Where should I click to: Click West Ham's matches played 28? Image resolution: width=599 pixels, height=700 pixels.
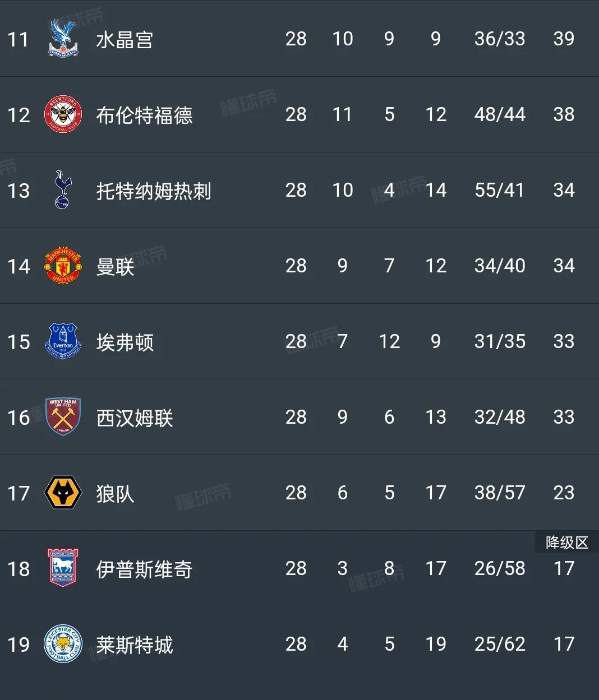pos(296,418)
